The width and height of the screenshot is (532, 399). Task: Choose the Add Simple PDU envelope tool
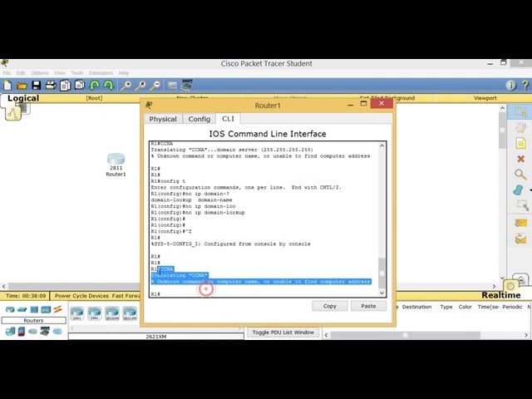tap(521, 223)
